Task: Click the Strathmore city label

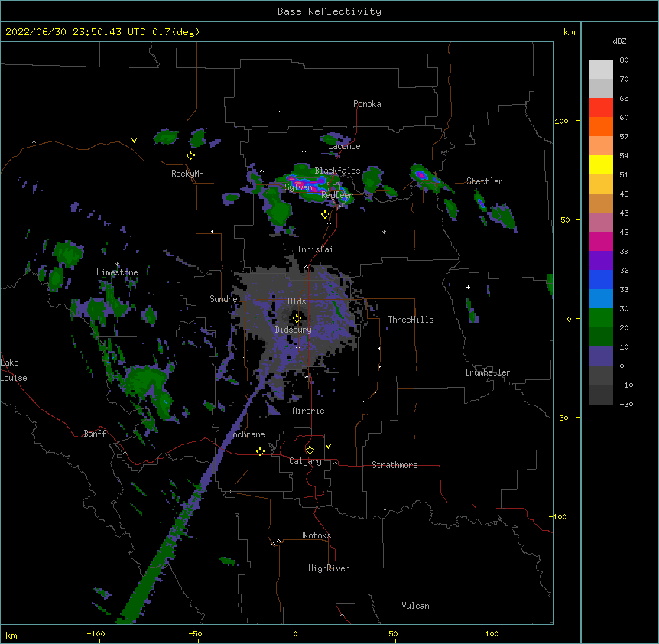Action: pos(394,465)
